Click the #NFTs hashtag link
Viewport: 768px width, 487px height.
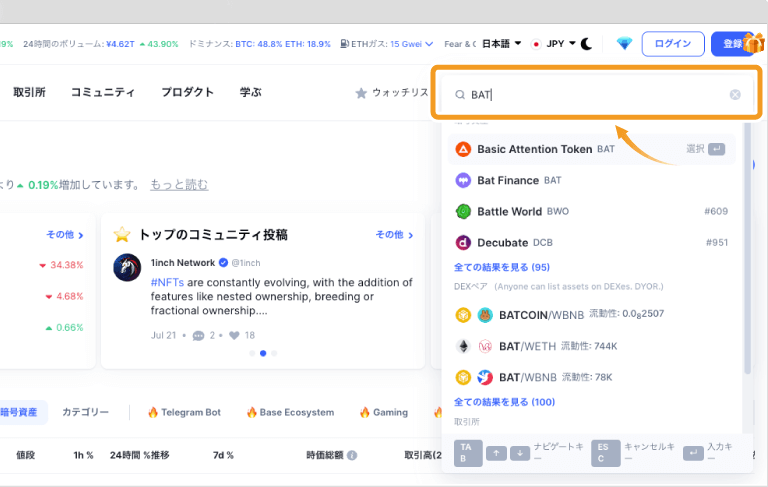pyautogui.click(x=167, y=283)
